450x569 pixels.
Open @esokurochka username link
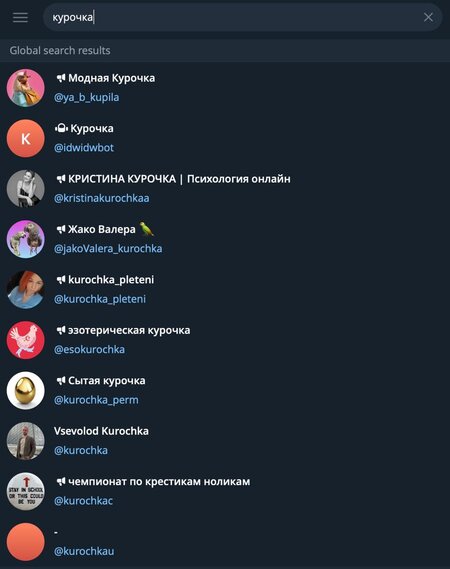[x=89, y=349]
